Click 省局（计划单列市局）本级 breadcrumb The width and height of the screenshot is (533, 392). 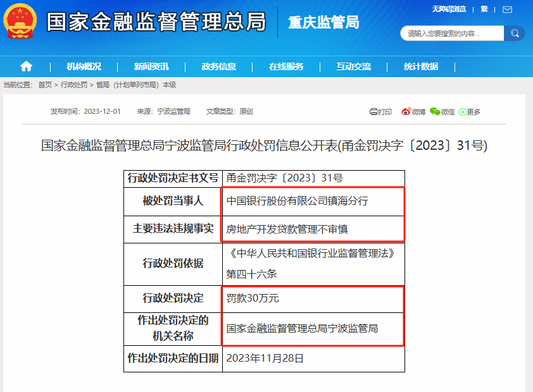click(x=136, y=85)
